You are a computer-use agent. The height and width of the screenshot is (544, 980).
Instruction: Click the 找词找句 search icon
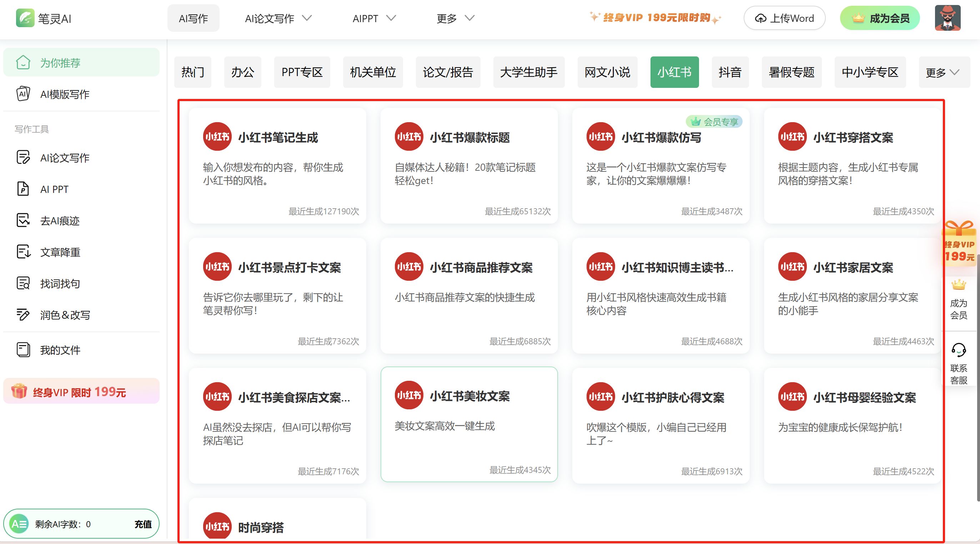[23, 283]
